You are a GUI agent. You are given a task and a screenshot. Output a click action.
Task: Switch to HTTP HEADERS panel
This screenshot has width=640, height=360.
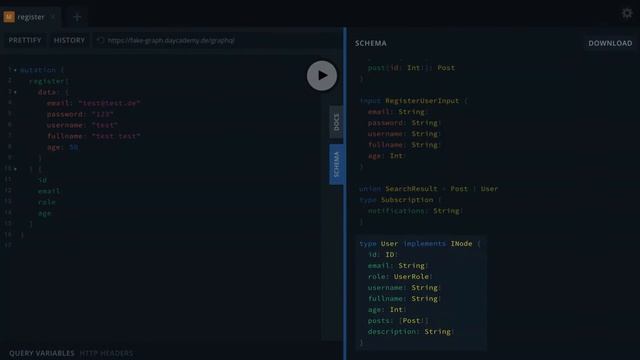pyautogui.click(x=107, y=353)
